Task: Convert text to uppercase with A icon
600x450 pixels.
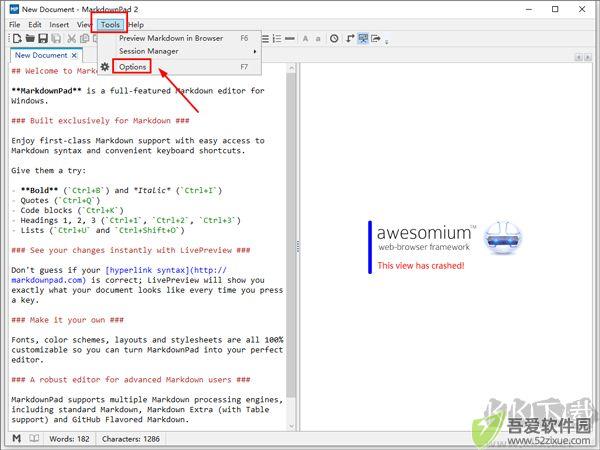Action: tap(305, 39)
